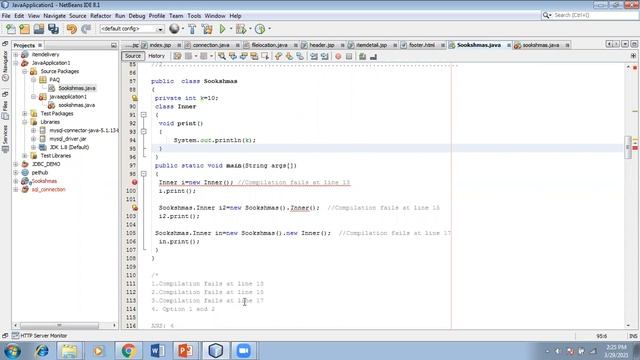
Task: Open the File menu
Action: (6, 16)
